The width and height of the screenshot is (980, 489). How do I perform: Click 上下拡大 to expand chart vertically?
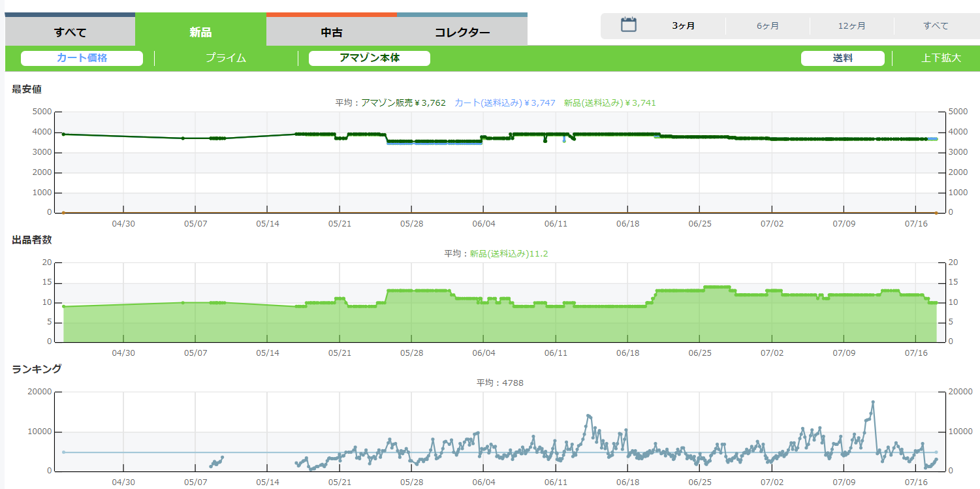pos(940,58)
